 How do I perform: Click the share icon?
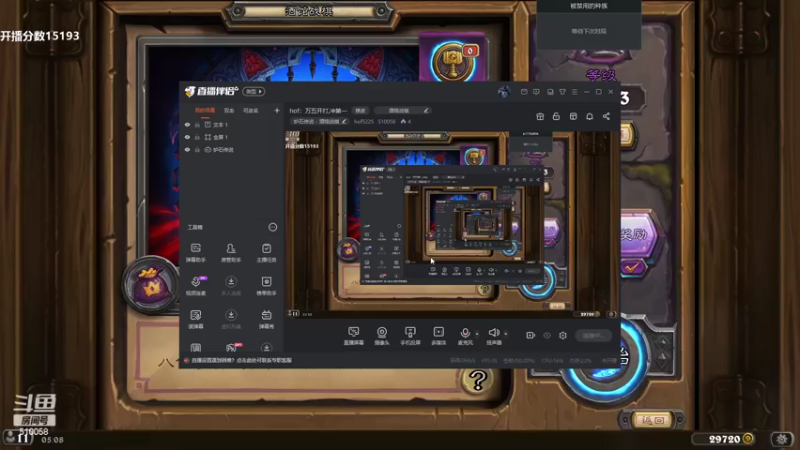pyautogui.click(x=606, y=116)
